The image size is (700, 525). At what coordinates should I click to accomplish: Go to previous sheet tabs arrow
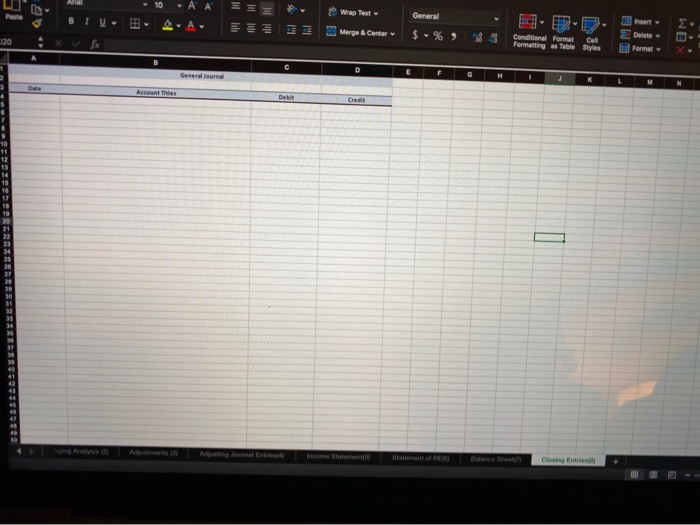click(x=19, y=451)
